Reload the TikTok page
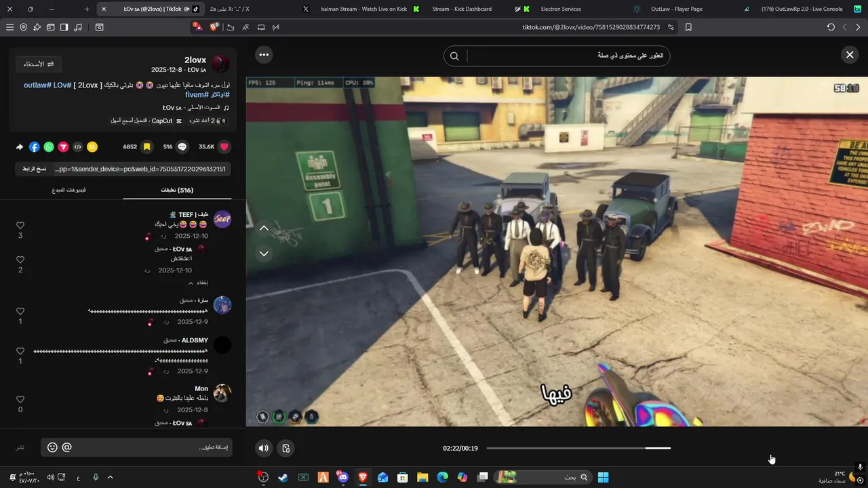The height and width of the screenshot is (488, 868). point(831,27)
